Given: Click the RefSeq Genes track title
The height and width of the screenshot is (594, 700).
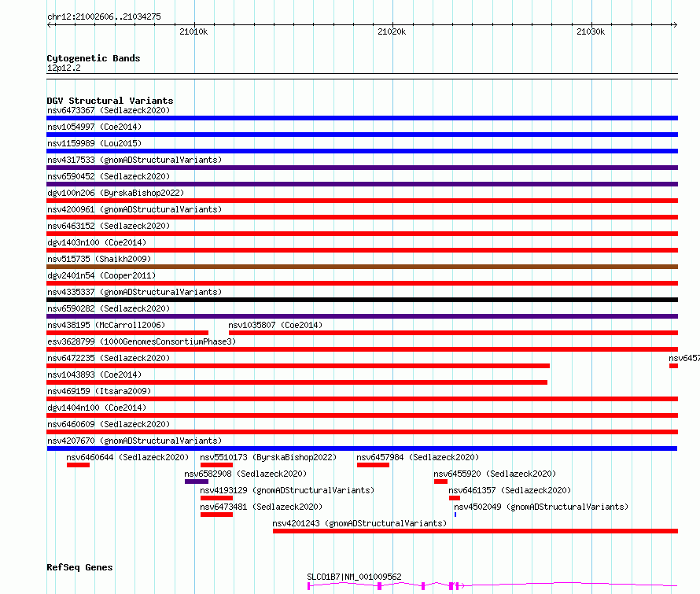Looking at the screenshot, I should tap(79, 568).
